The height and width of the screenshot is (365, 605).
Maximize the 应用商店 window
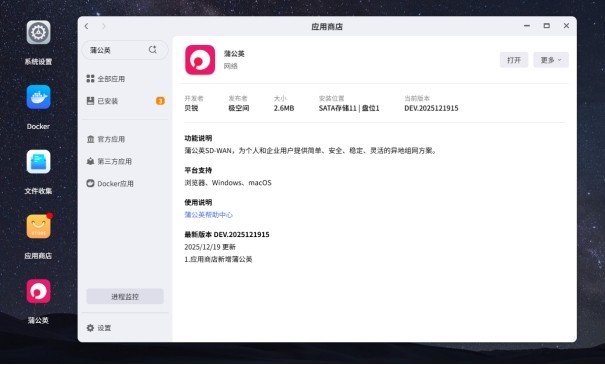point(547,26)
